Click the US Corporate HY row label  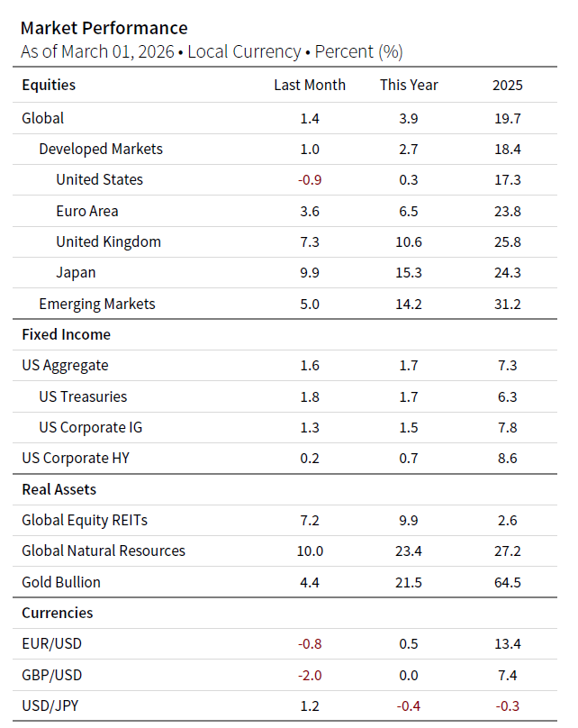point(76,458)
